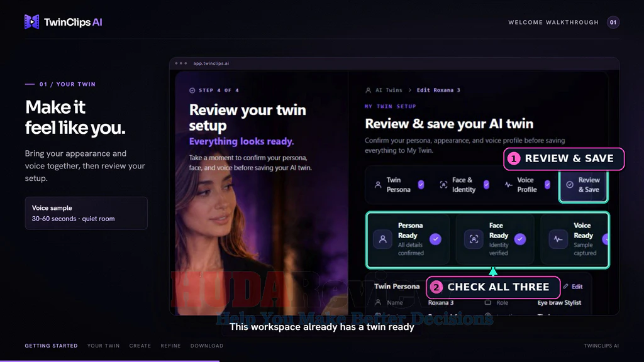644x362 pixels.
Task: Click the Twin Persona section heading
Action: click(397, 287)
